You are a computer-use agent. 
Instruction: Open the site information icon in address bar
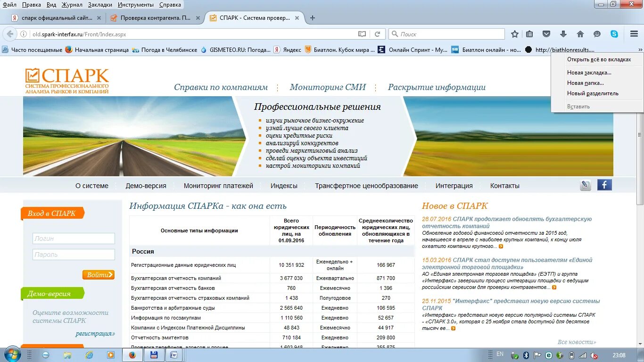(x=24, y=34)
